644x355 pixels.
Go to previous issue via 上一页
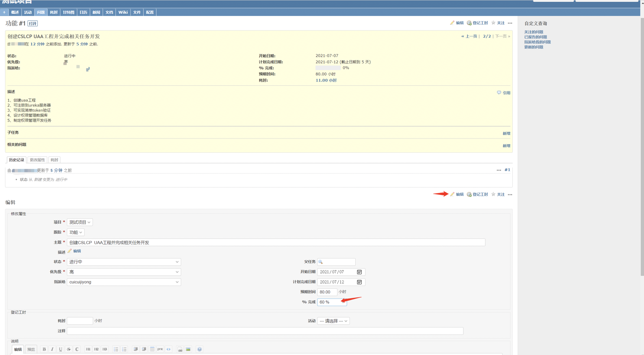pyautogui.click(x=469, y=36)
